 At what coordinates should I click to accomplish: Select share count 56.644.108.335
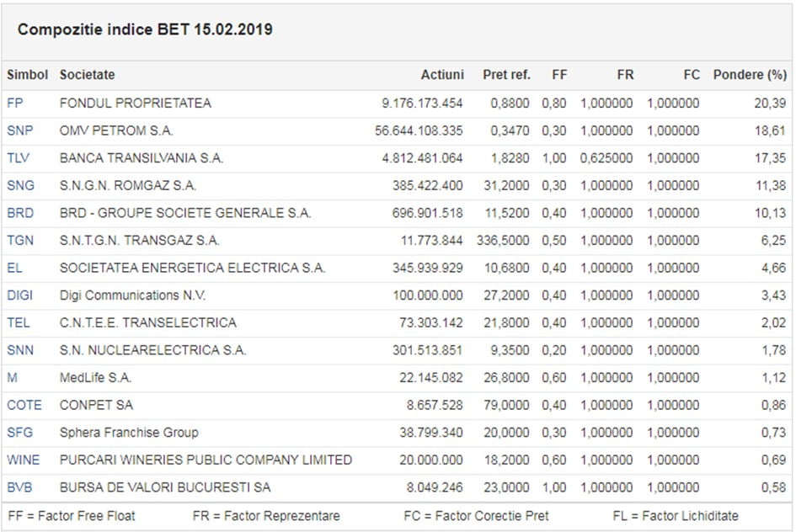419,130
